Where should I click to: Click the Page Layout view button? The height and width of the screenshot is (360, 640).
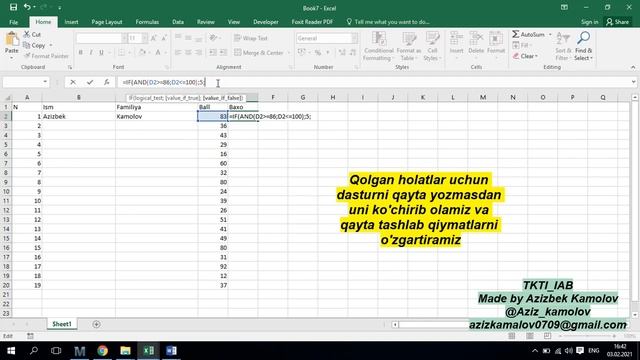coord(529,336)
